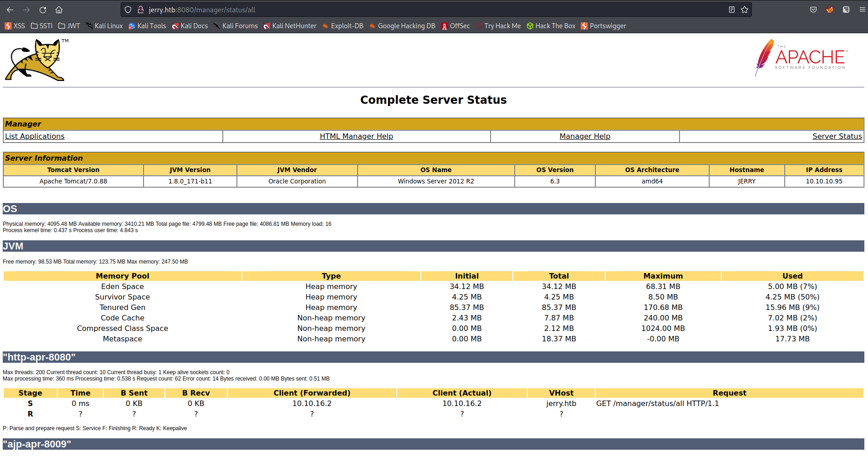Viewport: 868px width, 457px height.
Task: Click the browser forward arrow
Action: (26, 10)
